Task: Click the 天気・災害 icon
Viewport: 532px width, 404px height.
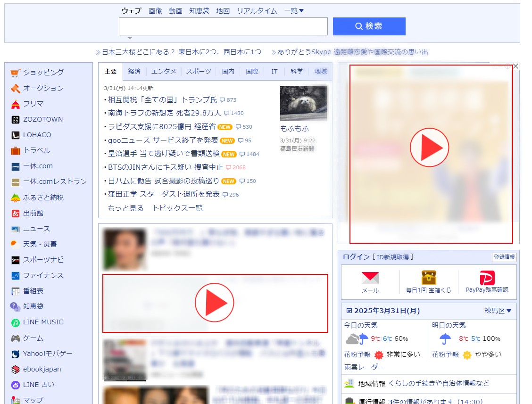Action: [x=15, y=244]
